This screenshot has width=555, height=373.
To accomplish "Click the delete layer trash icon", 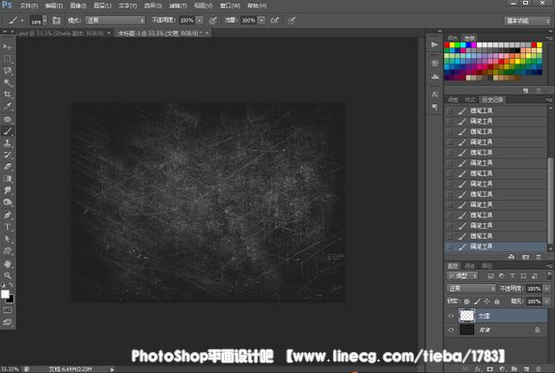I will (x=538, y=369).
